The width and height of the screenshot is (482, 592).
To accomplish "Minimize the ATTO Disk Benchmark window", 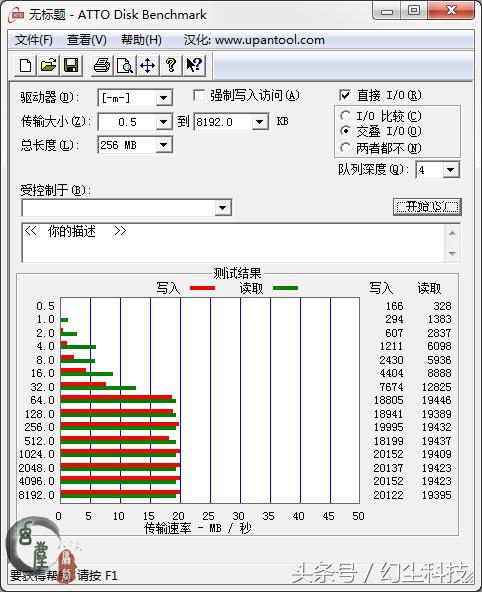I will pyautogui.click(x=387, y=11).
